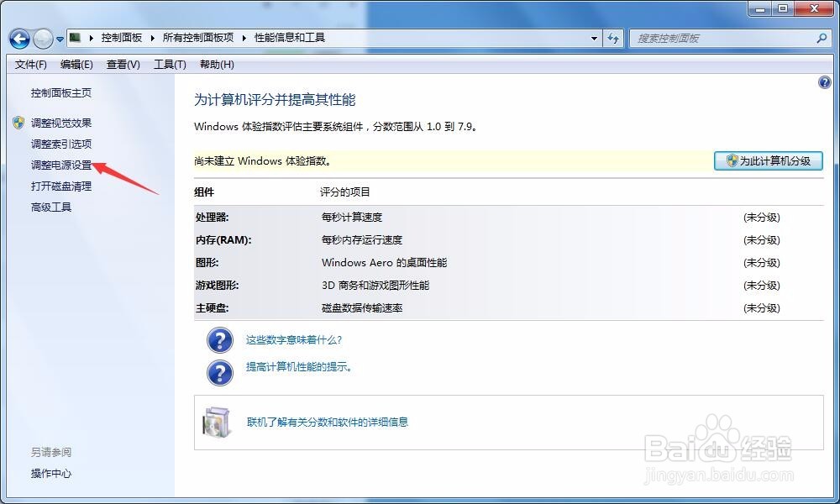Open recent pages dropdown beside forward button

(60, 39)
